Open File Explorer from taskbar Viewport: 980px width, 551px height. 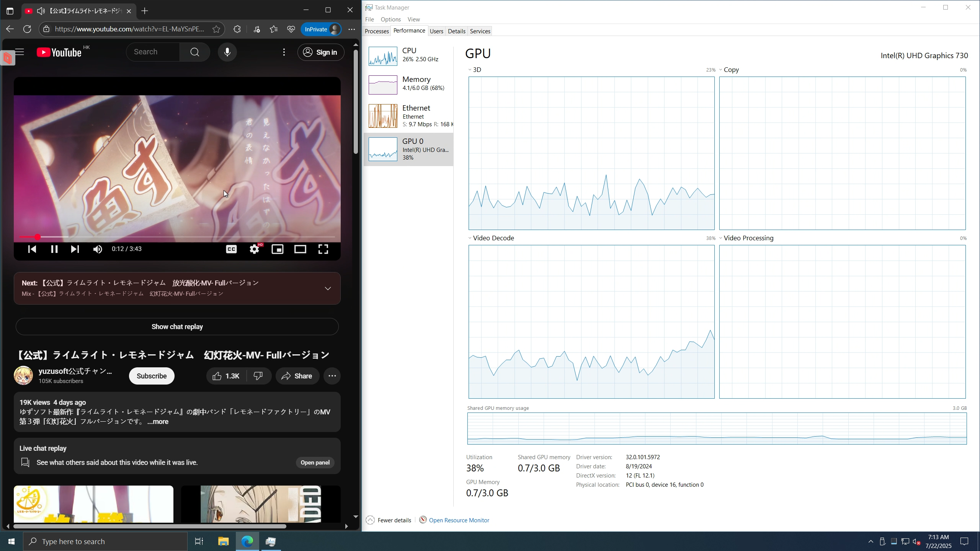coord(223,541)
